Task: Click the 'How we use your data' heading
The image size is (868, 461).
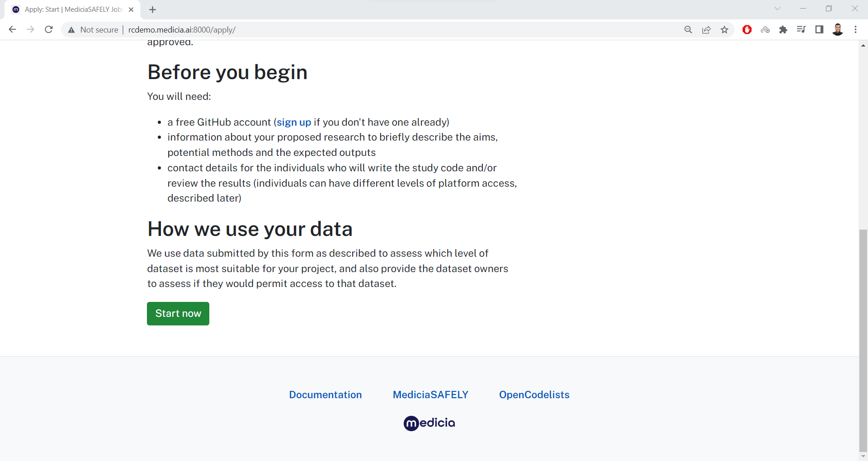Action: [x=250, y=229]
